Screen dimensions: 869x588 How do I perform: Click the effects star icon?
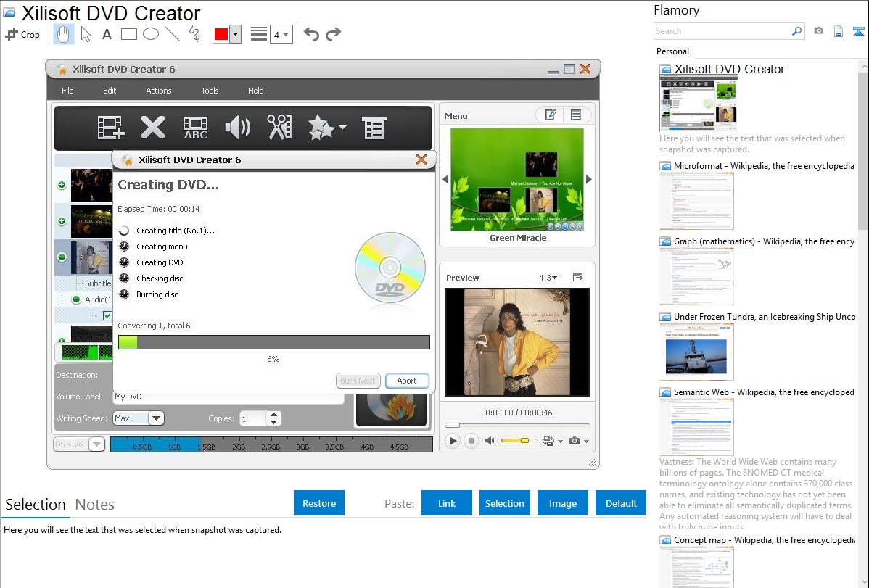(321, 128)
